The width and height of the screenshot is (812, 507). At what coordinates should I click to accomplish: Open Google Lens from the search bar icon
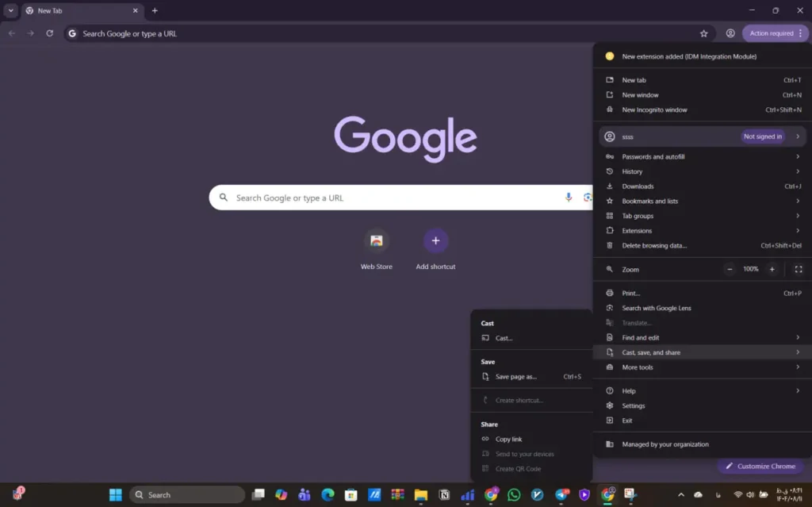point(588,197)
